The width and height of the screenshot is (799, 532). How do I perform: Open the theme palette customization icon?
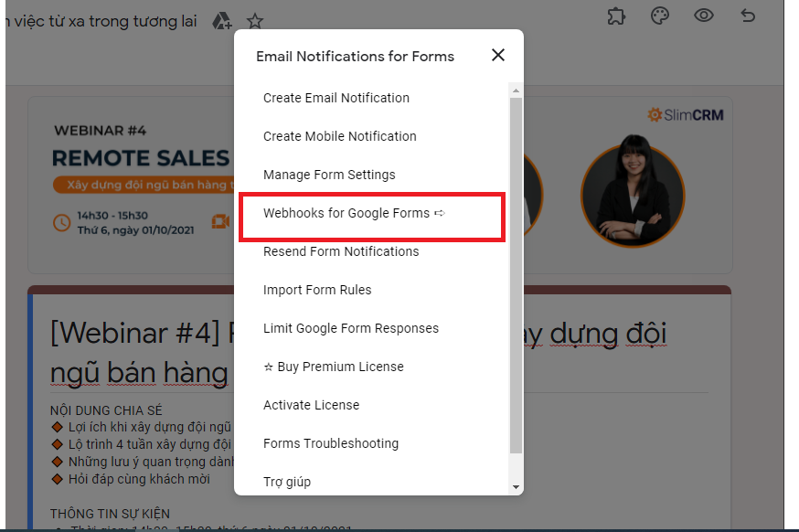click(660, 16)
